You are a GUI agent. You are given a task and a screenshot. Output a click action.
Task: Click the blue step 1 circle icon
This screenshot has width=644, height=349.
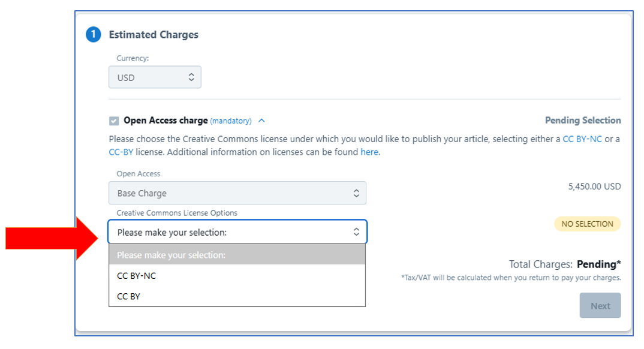coord(94,35)
